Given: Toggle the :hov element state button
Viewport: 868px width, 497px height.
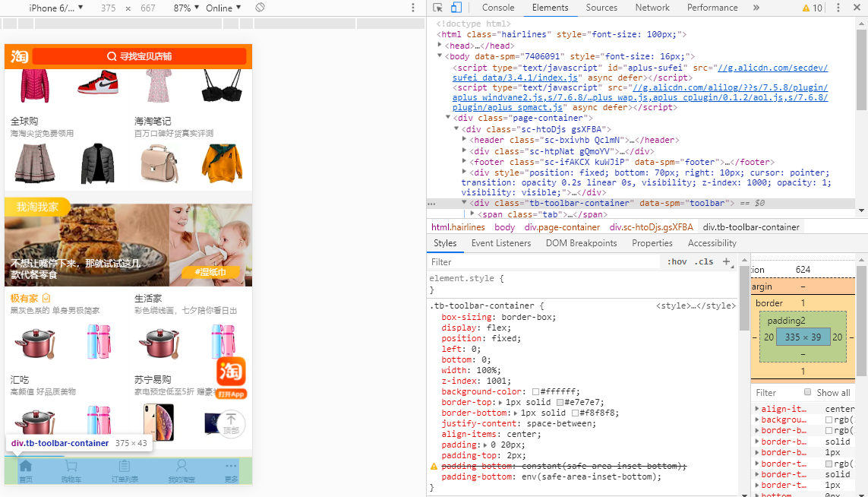Looking at the screenshot, I should pyautogui.click(x=677, y=261).
